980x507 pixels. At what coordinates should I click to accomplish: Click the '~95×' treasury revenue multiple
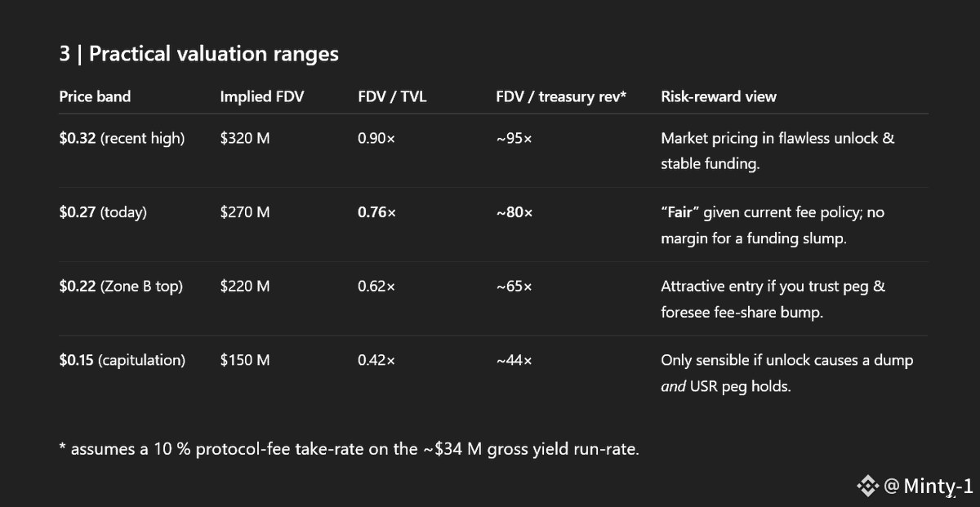514,139
